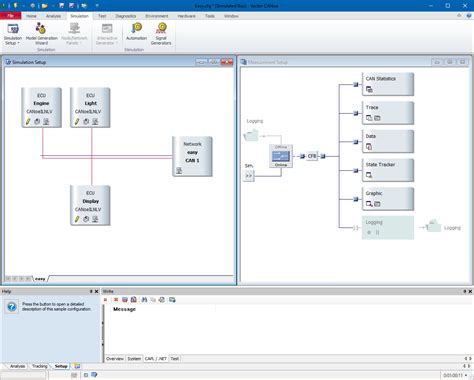Toggle the disabled break point before Logging block

click(356, 228)
